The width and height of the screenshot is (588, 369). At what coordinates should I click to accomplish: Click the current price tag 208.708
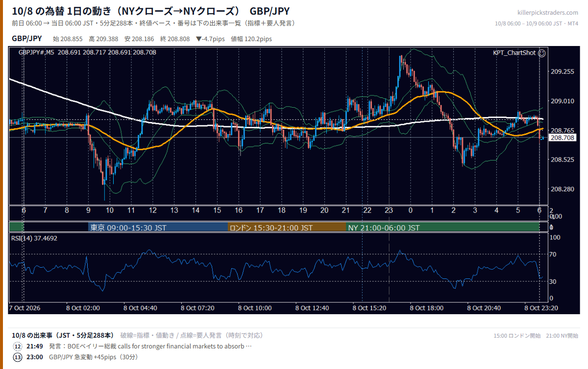(562, 138)
